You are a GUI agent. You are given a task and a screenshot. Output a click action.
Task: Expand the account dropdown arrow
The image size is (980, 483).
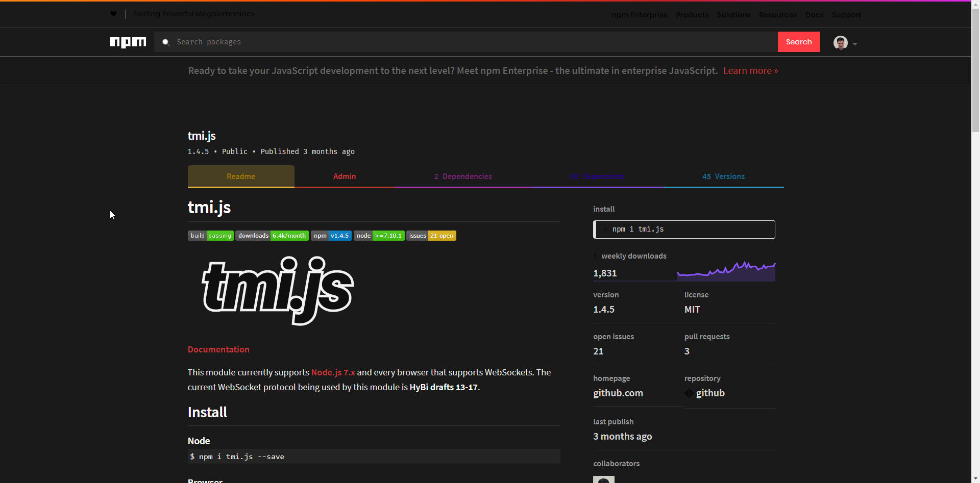coord(855,44)
